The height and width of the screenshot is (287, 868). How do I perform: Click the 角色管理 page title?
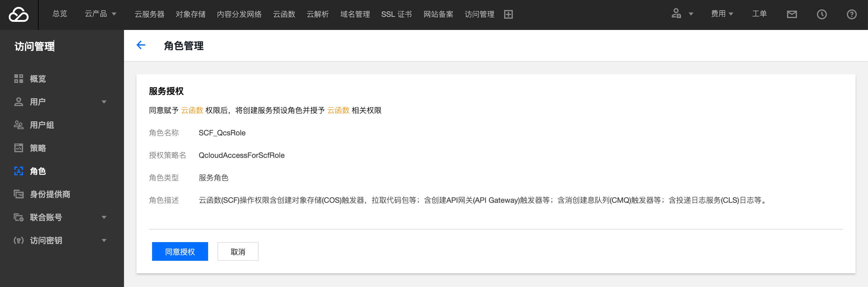point(184,46)
